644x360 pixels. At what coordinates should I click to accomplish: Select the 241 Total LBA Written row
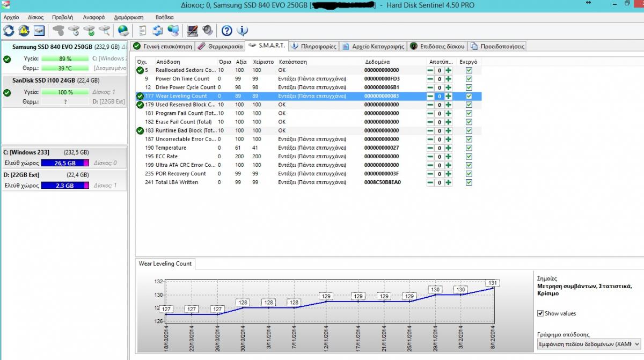(x=309, y=182)
